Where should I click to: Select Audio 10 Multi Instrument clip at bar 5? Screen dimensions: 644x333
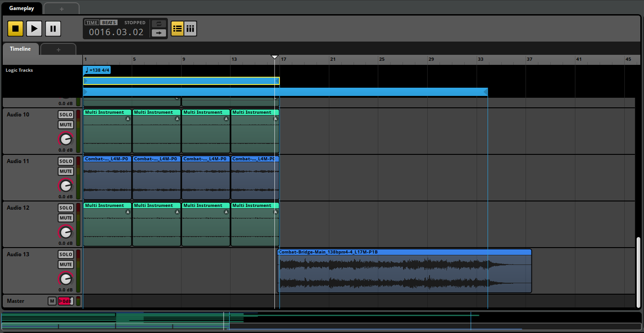click(156, 131)
